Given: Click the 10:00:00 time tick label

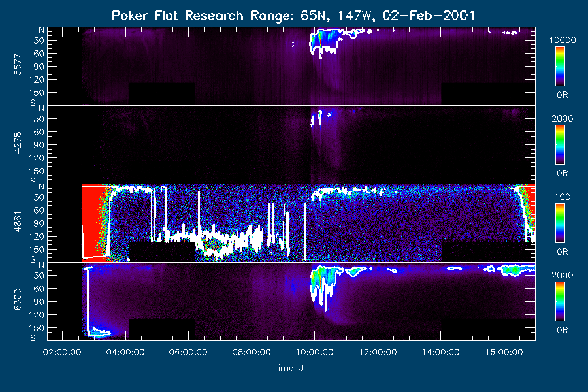Looking at the screenshot, I should tap(315, 352).
